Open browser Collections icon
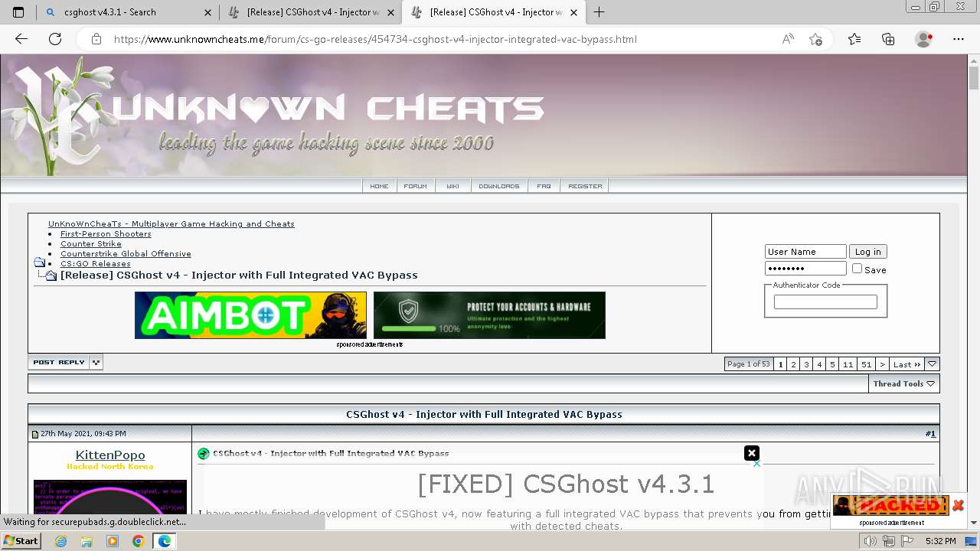This screenshot has height=551, width=980. pyautogui.click(x=888, y=39)
